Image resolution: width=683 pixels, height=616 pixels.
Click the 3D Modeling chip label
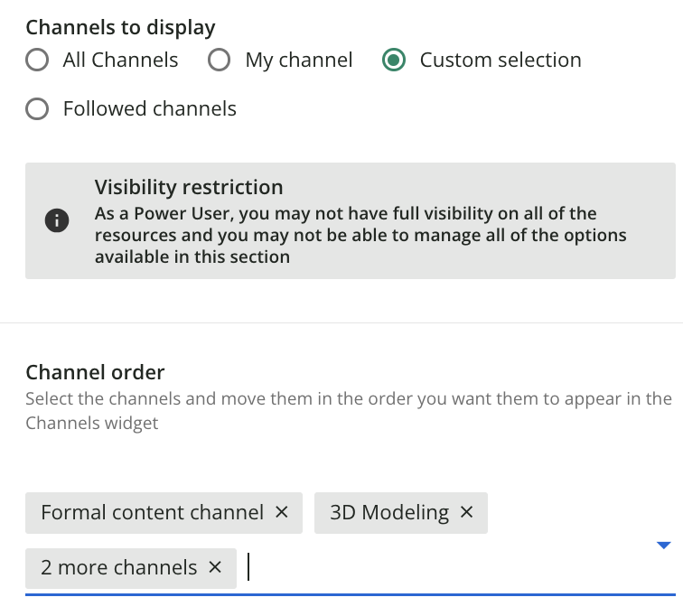389,512
